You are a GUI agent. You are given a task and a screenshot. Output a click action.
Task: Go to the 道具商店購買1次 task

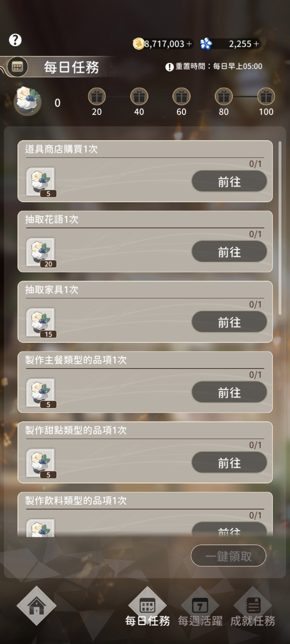tap(229, 181)
